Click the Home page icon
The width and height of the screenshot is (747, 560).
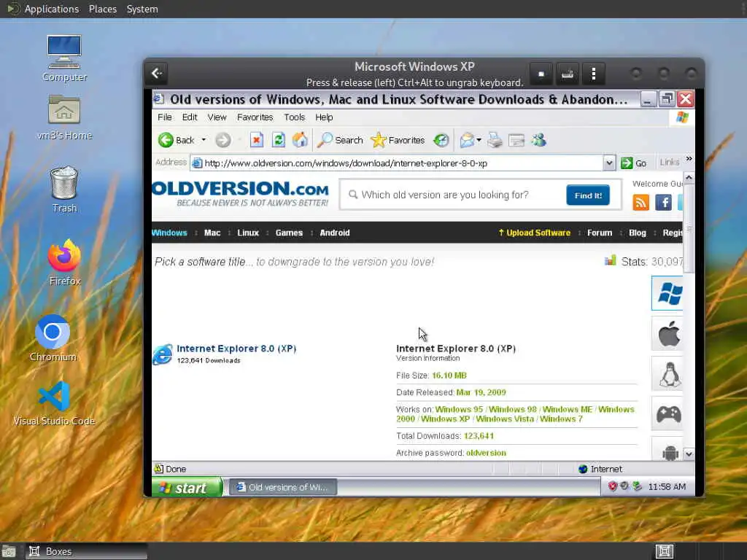(300, 140)
